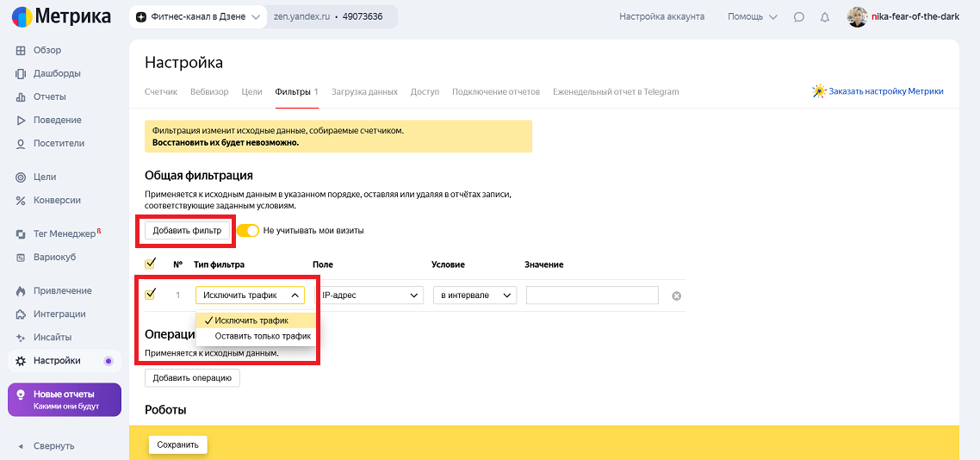Viewport: 980px width, 460px height.
Task: Go to Дашборды in the sidebar
Action: (57, 73)
